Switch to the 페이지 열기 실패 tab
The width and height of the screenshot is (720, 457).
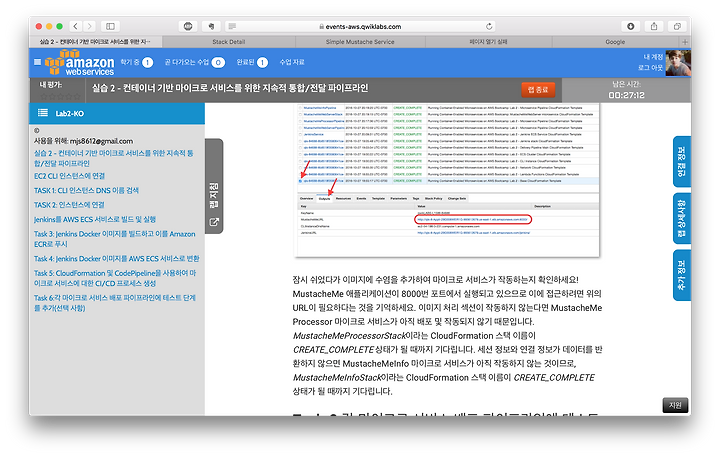(x=488, y=42)
